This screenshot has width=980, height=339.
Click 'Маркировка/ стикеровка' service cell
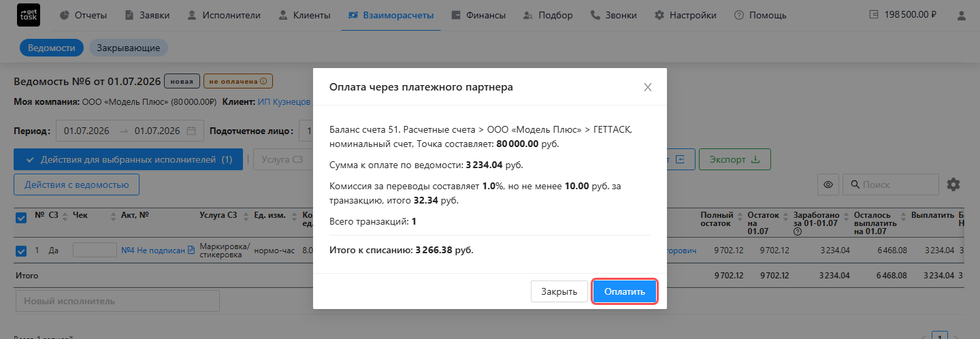click(x=225, y=251)
